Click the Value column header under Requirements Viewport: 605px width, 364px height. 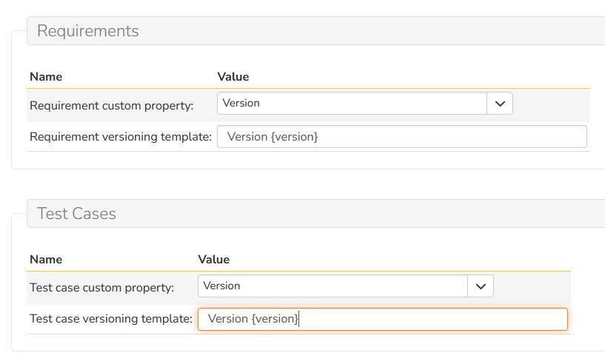(x=233, y=77)
